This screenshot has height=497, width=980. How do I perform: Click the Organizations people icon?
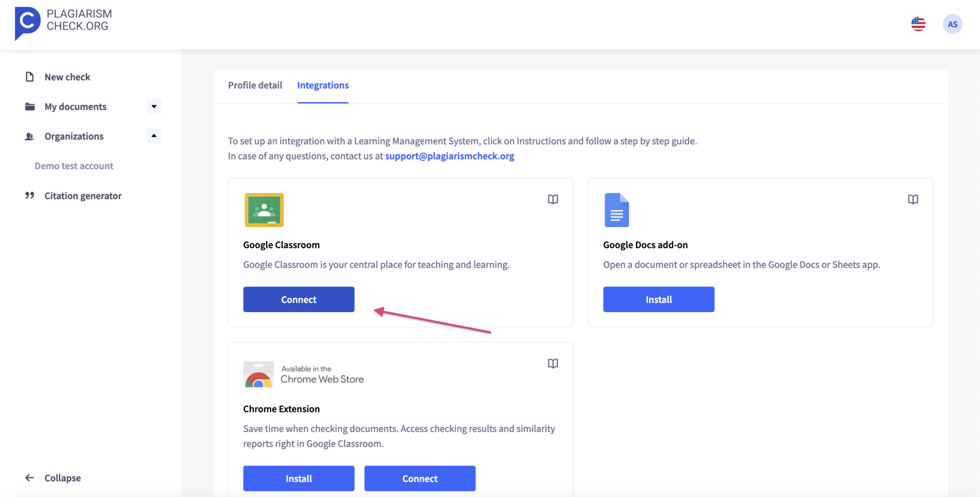pyautogui.click(x=30, y=136)
